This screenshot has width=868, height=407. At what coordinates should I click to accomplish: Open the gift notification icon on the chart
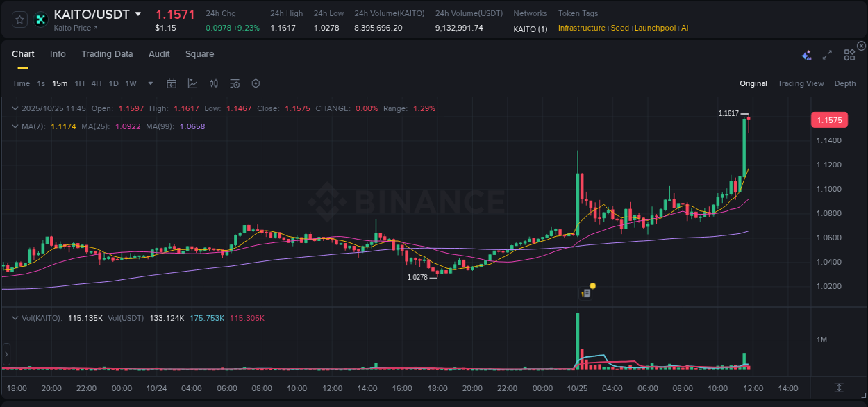[x=585, y=292]
